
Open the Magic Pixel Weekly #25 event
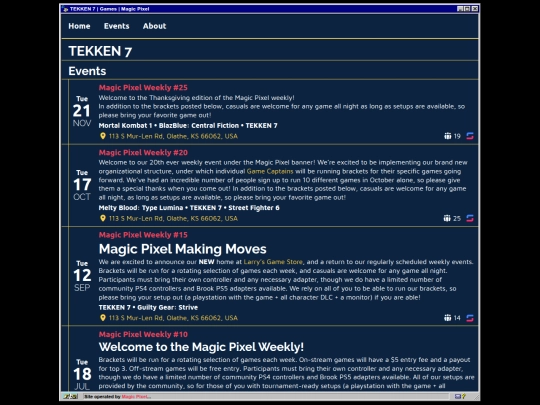(x=143, y=87)
